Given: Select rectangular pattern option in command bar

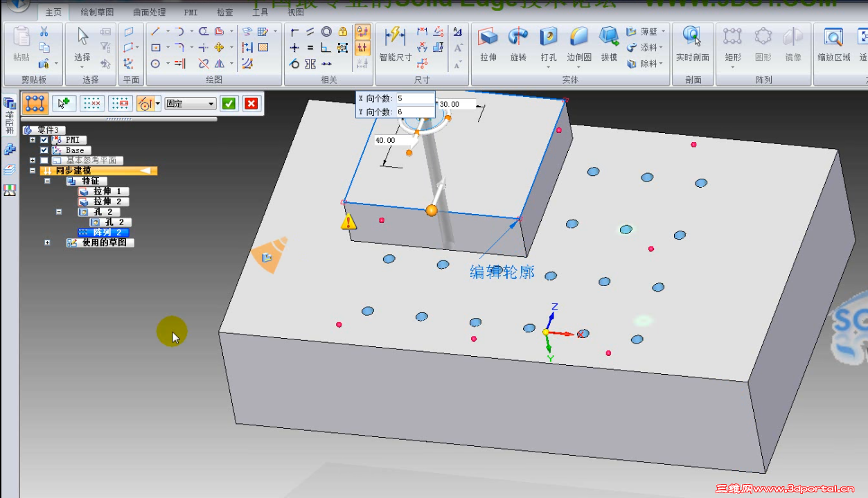Looking at the screenshot, I should point(35,104).
